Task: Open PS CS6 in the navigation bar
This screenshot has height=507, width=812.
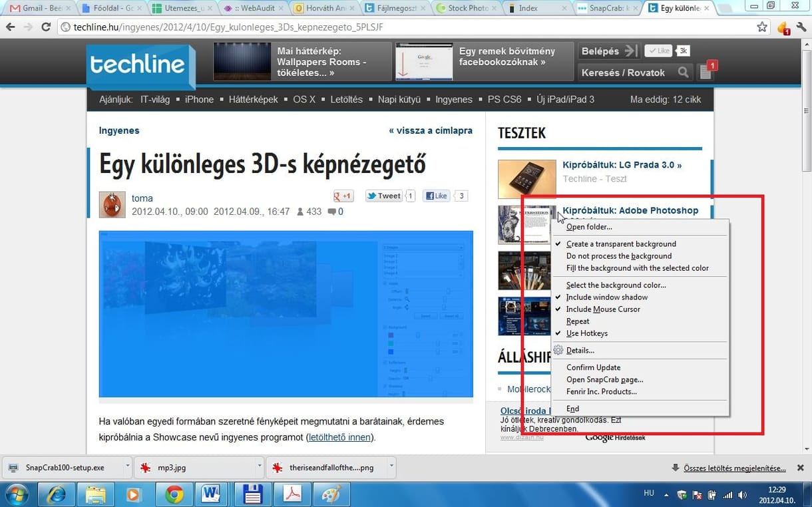Action: (505, 99)
